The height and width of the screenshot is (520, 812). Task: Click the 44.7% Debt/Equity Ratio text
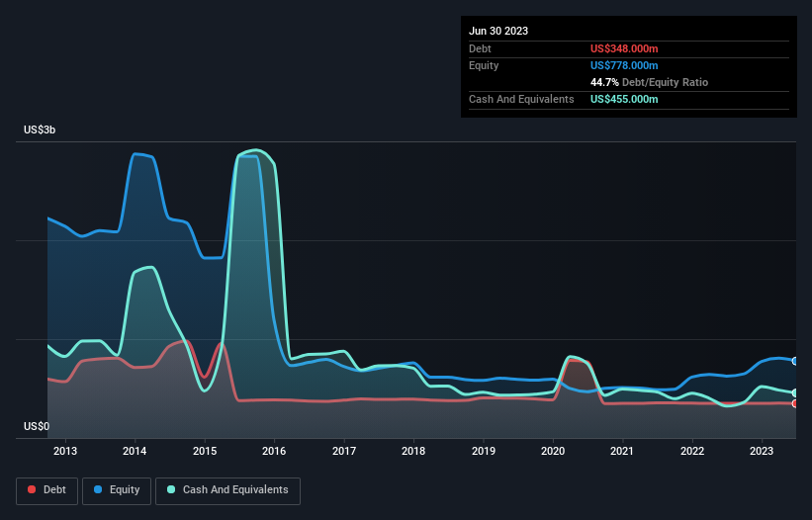(649, 82)
